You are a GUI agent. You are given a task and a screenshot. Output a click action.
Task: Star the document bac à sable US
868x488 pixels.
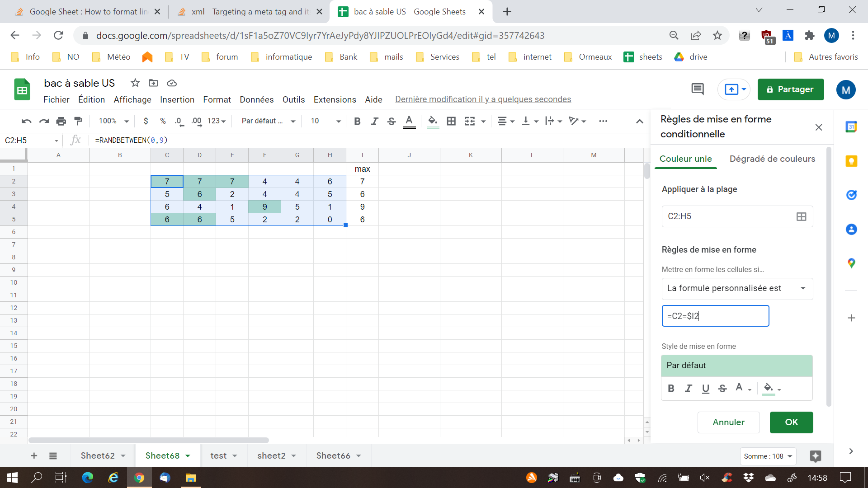[x=135, y=83]
